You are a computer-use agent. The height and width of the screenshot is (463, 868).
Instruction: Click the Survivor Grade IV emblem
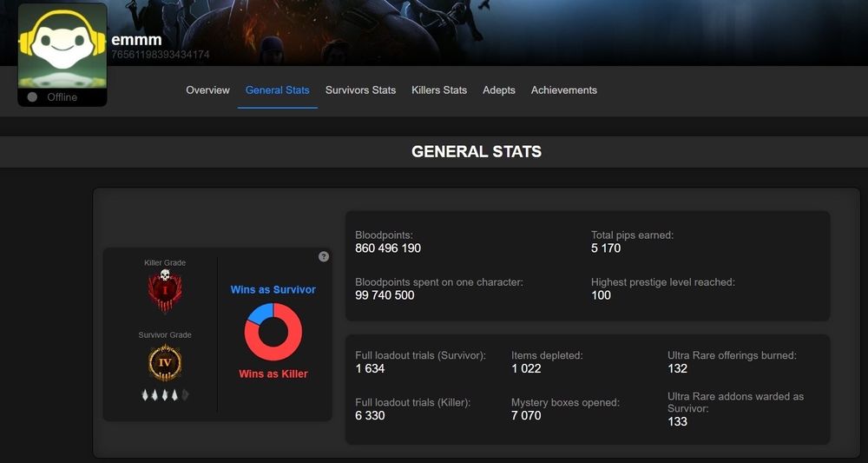tap(165, 363)
